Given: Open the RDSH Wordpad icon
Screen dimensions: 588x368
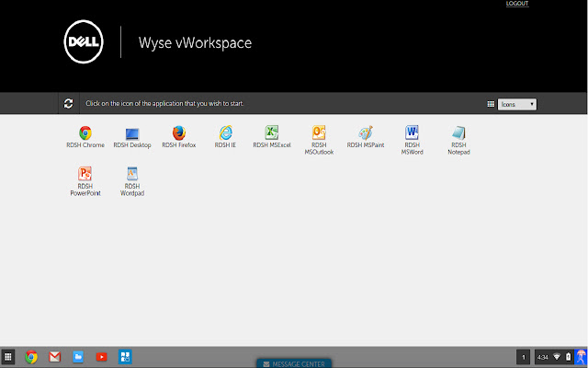Looking at the screenshot, I should click(x=132, y=174).
